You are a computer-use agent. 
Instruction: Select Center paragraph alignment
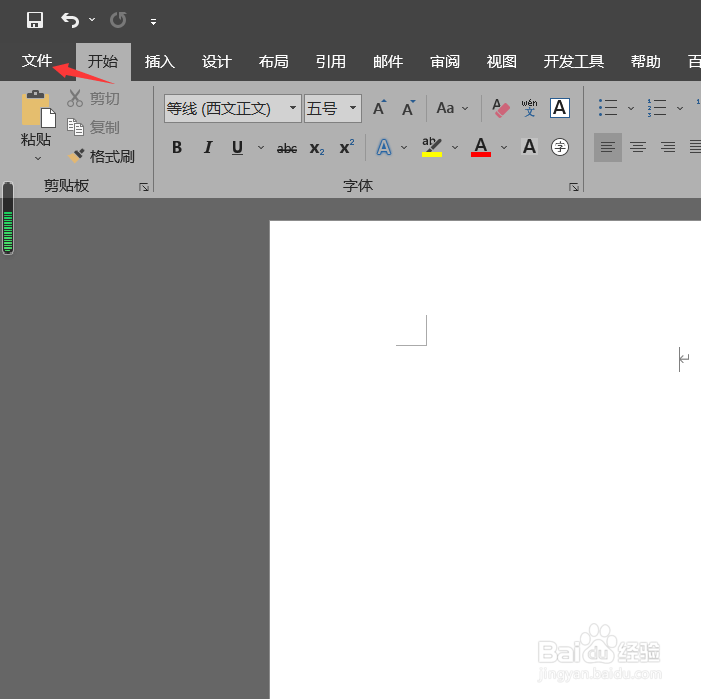coord(638,147)
